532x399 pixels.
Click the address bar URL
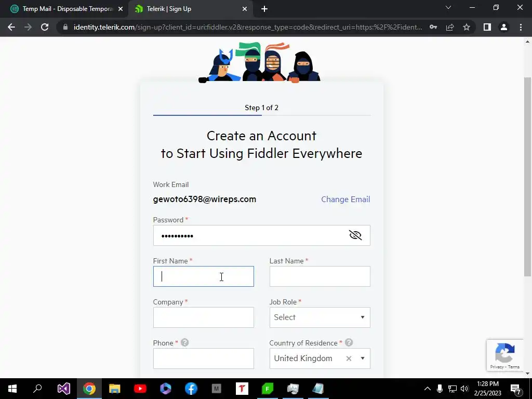click(248, 27)
